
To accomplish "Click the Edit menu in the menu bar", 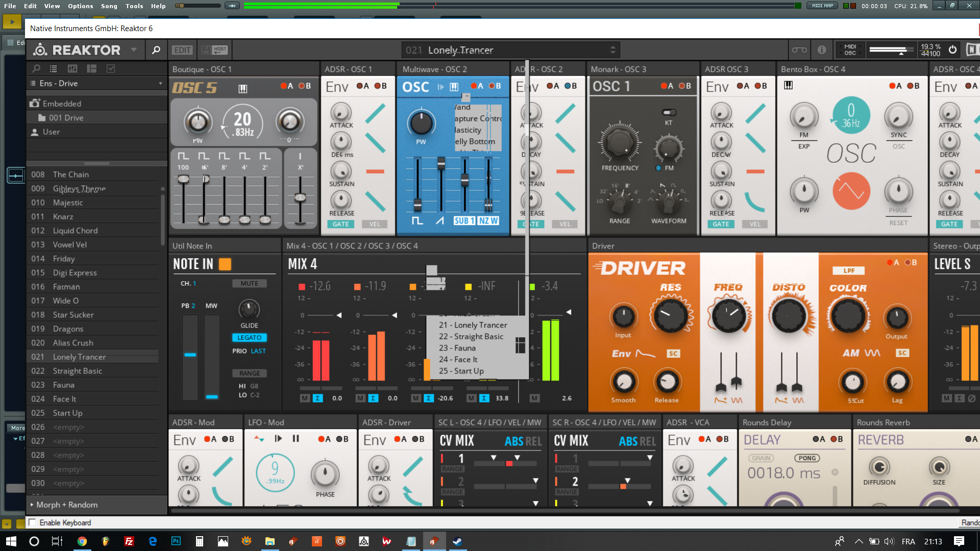I will pyautogui.click(x=30, y=6).
